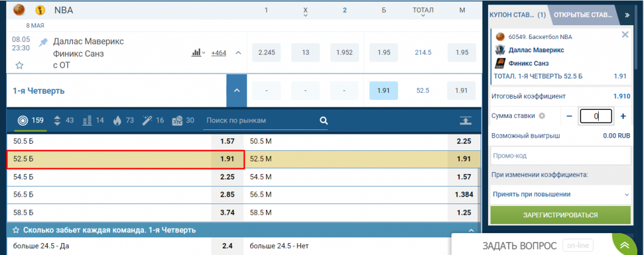
Task: Increase bet amount with the plus button
Action: coord(623,116)
